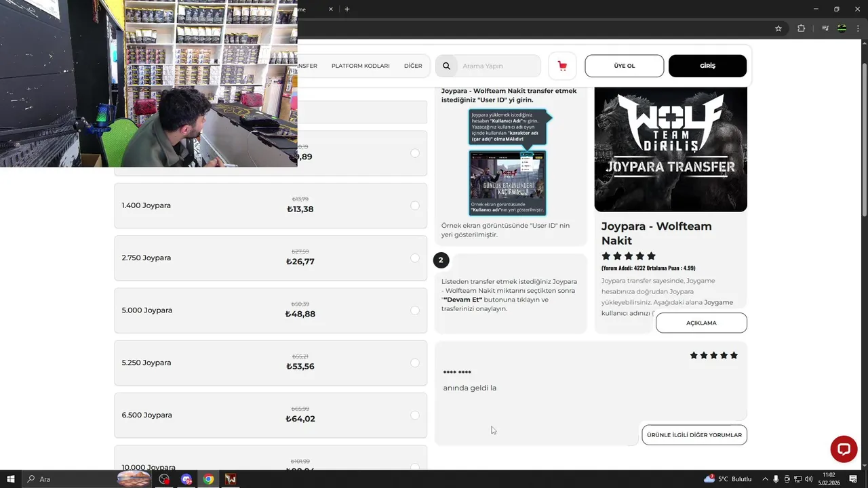The image size is (868, 488).
Task: Select the 5.250 Joypara radio option
Action: click(415, 363)
